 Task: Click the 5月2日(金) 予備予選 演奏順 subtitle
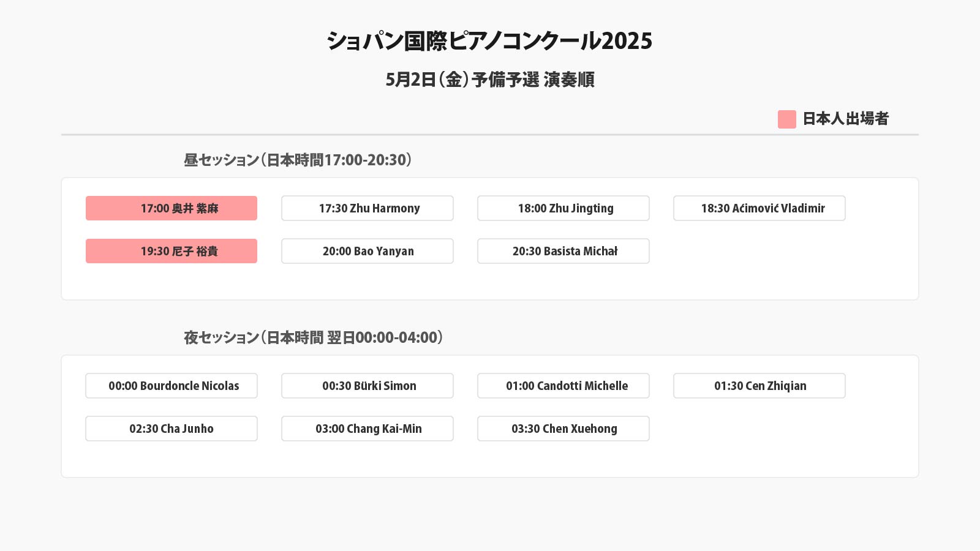point(489,80)
